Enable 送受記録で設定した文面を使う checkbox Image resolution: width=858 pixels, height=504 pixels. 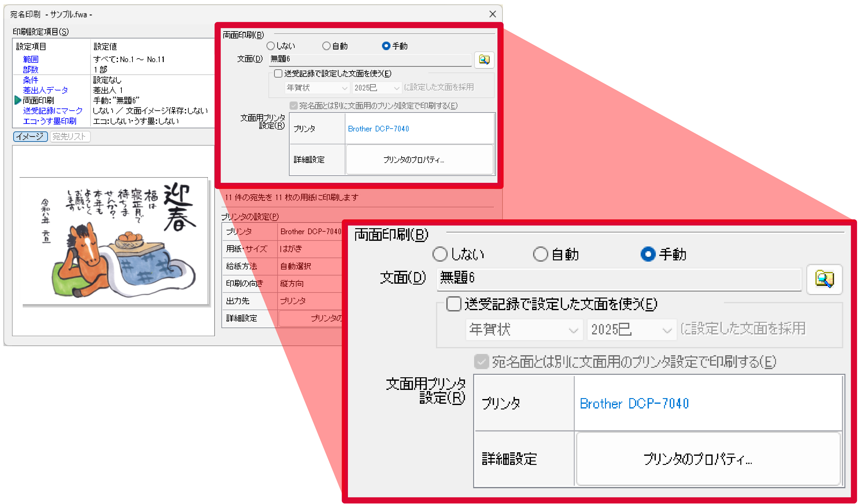pos(278,73)
